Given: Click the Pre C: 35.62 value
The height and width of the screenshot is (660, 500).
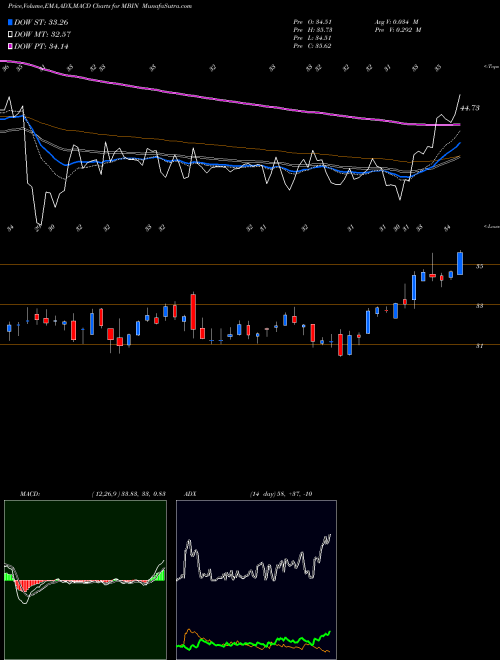Looking at the screenshot, I should pos(312,46).
